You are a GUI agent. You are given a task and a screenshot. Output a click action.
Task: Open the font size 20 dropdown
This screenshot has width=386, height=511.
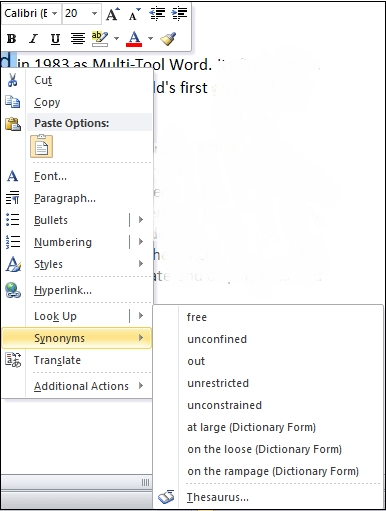[x=95, y=14]
